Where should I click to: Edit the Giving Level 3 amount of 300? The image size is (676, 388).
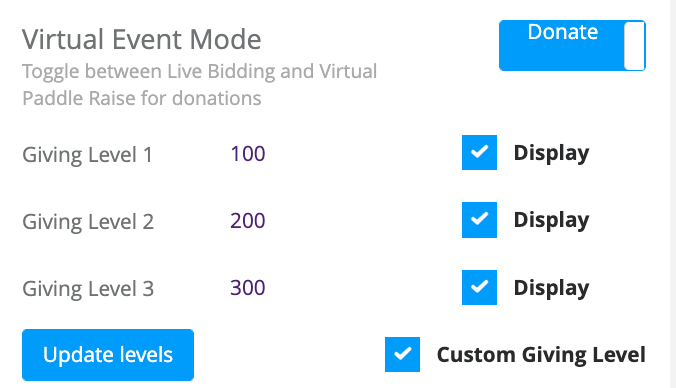pyautogui.click(x=248, y=288)
